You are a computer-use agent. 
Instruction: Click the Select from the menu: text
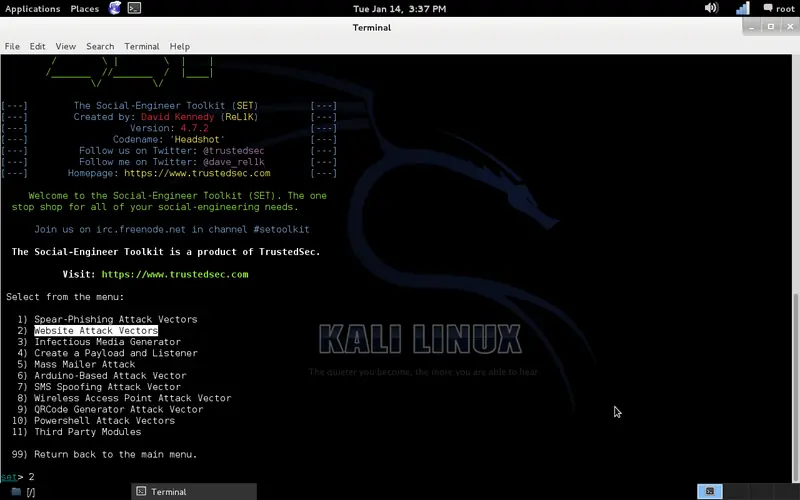65,297
